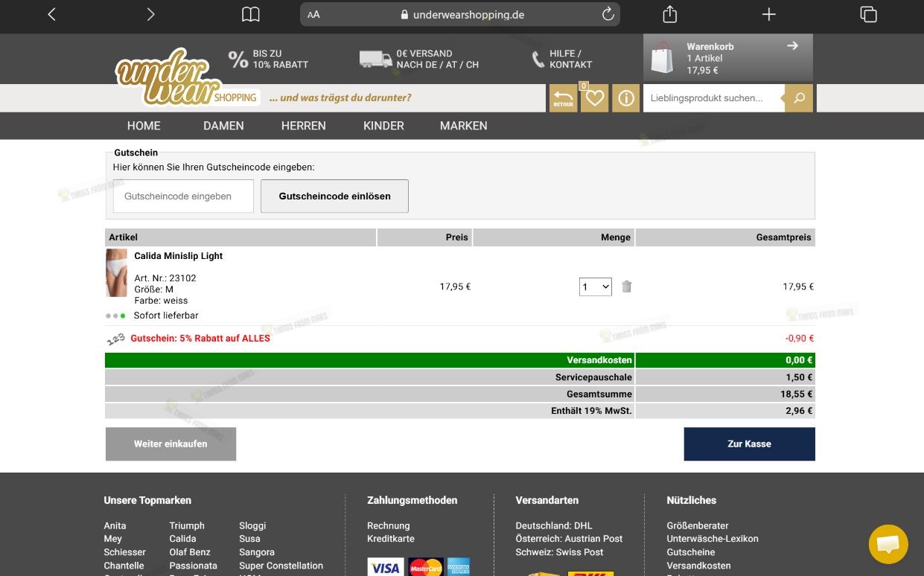Open Susa brand link
Image resolution: width=924 pixels, height=576 pixels.
[249, 539]
